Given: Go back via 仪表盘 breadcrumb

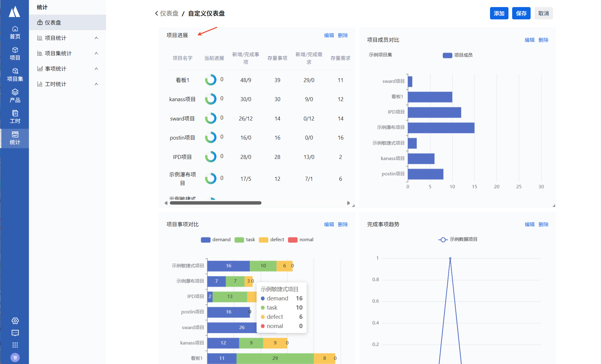Looking at the screenshot, I should 168,14.
